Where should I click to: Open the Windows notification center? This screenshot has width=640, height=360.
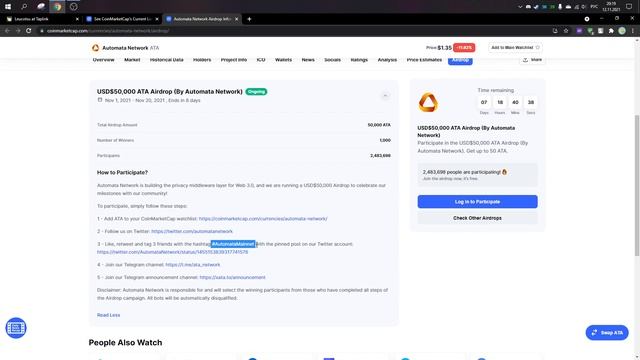pos(629,7)
